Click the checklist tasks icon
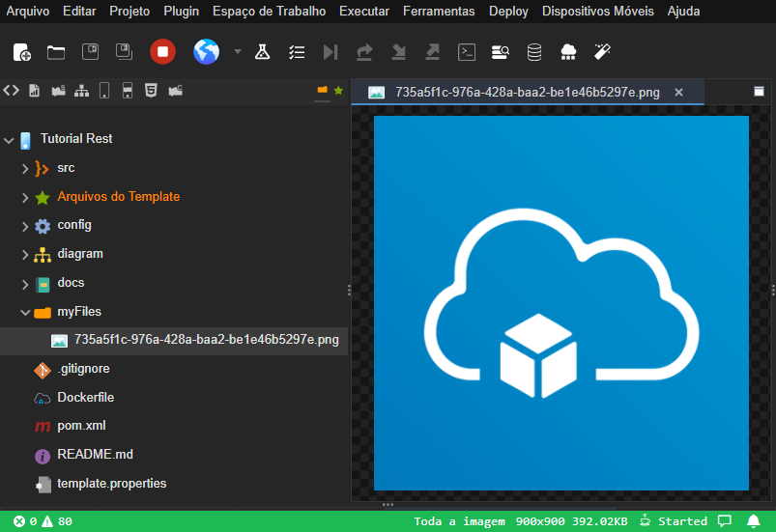 (x=297, y=52)
